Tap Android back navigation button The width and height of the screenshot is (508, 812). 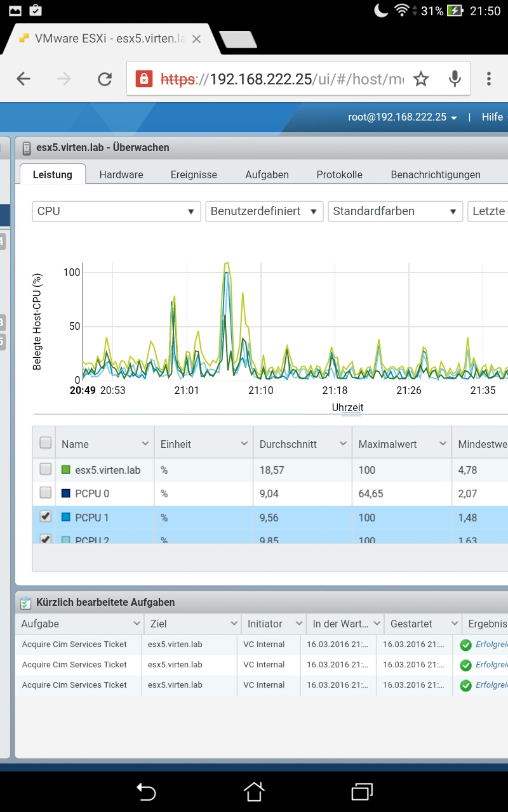point(146,792)
